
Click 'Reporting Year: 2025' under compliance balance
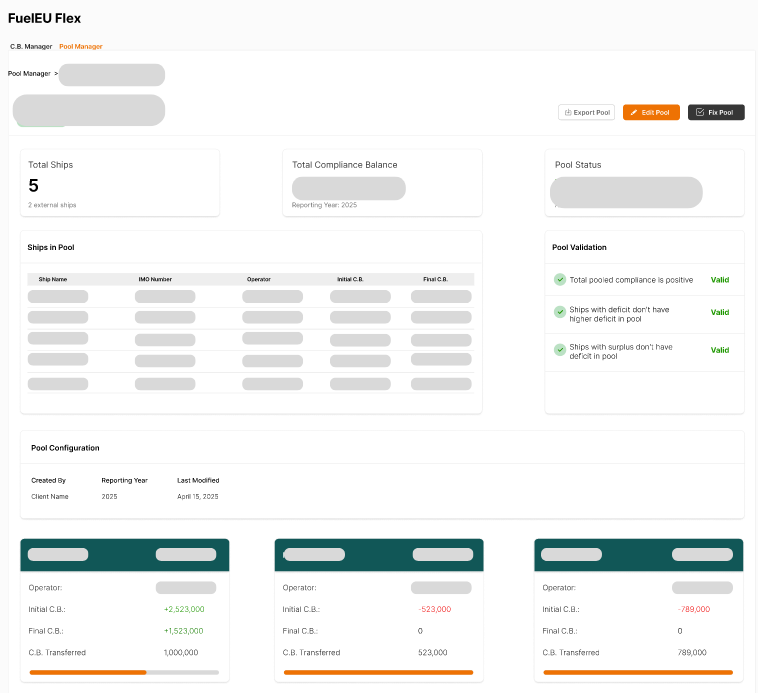tap(324, 205)
